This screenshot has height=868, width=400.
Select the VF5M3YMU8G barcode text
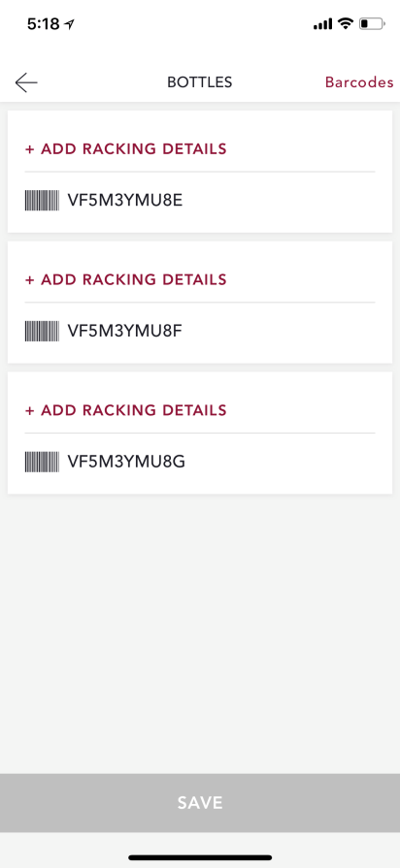(x=126, y=461)
